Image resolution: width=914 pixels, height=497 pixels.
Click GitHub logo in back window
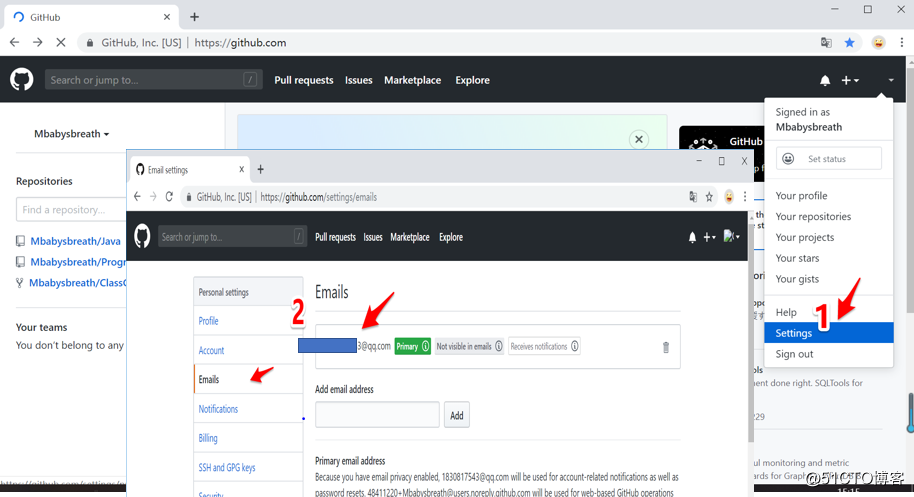pos(22,79)
